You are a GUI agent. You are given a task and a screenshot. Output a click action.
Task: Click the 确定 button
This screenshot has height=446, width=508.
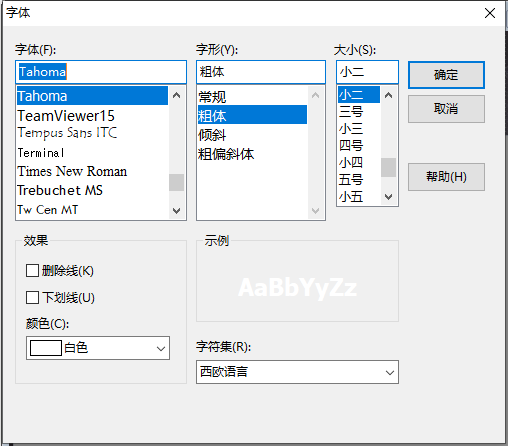pyautogui.click(x=446, y=75)
